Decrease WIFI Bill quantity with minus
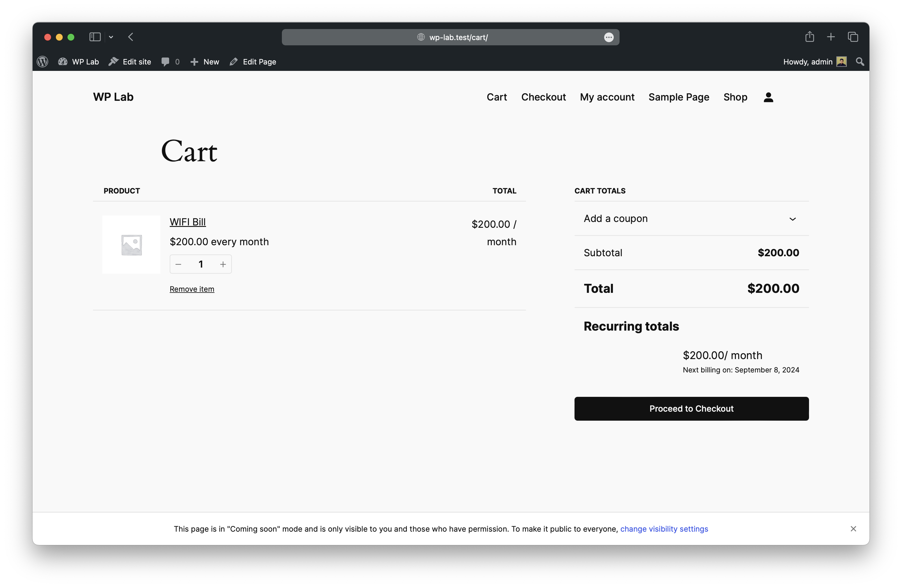The width and height of the screenshot is (902, 588). coord(178,264)
